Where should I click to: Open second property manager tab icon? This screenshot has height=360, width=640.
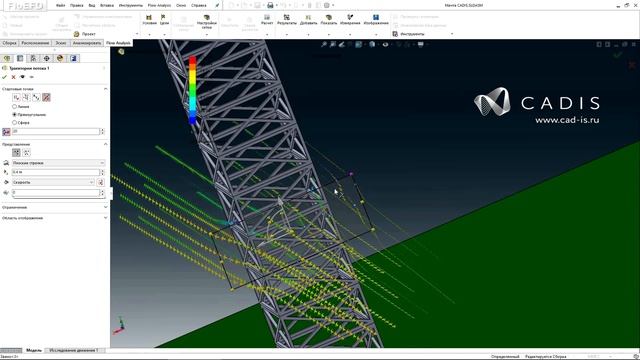point(20,58)
